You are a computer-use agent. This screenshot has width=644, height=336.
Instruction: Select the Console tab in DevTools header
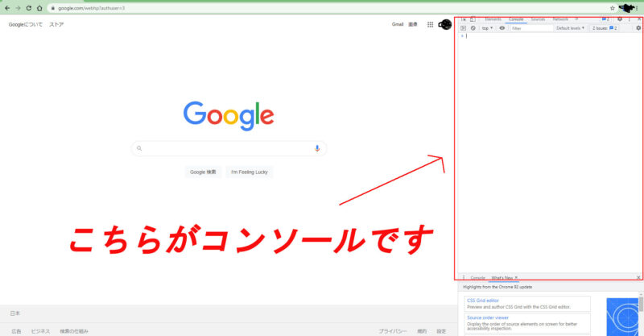pyautogui.click(x=516, y=19)
